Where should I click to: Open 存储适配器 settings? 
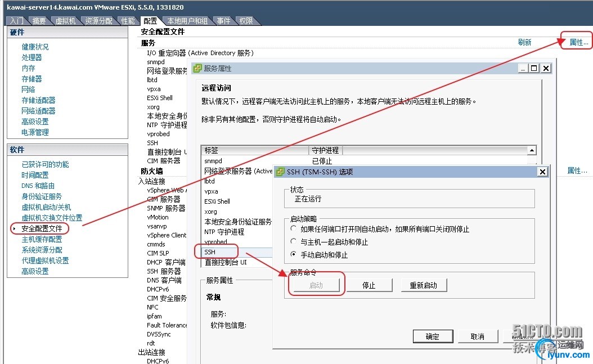38,100
